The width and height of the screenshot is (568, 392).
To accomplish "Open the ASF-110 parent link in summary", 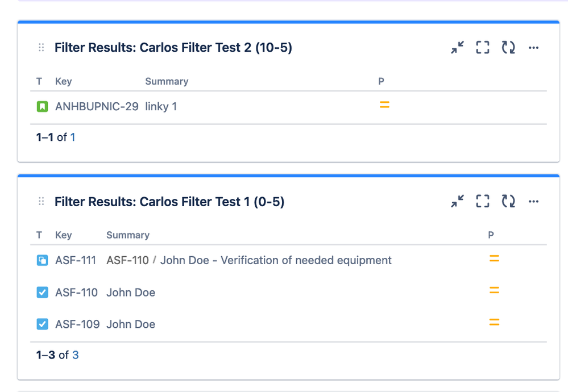I will click(127, 260).
